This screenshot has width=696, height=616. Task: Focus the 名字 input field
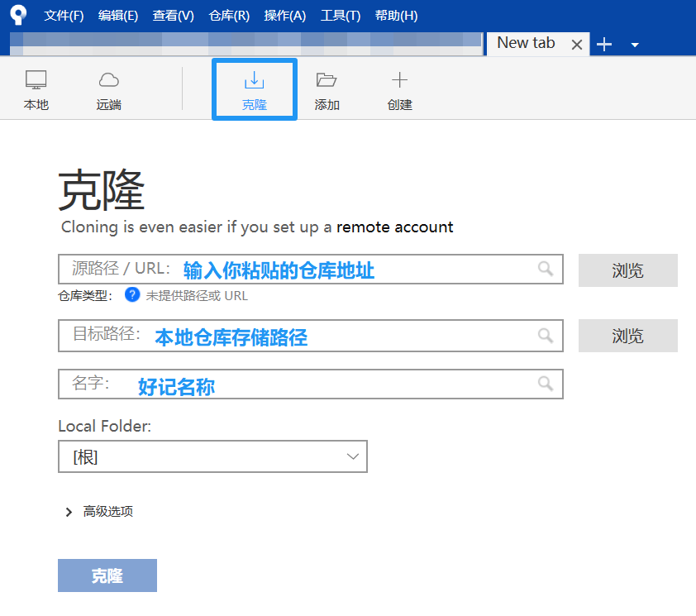pyautogui.click(x=311, y=384)
